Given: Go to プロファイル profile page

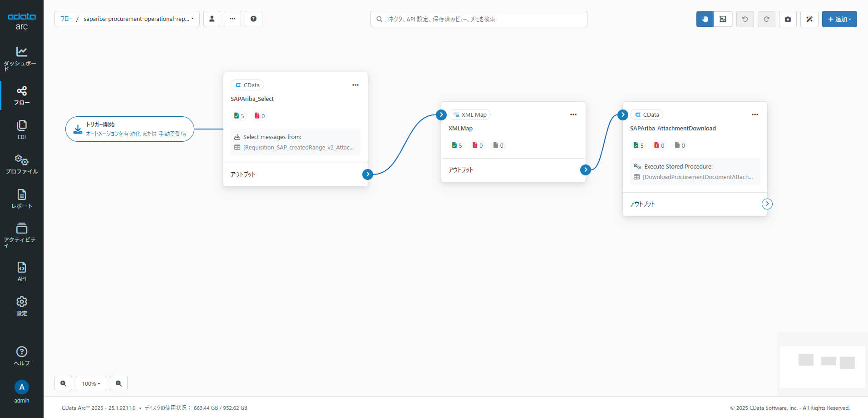Looking at the screenshot, I should pyautogui.click(x=21, y=164).
